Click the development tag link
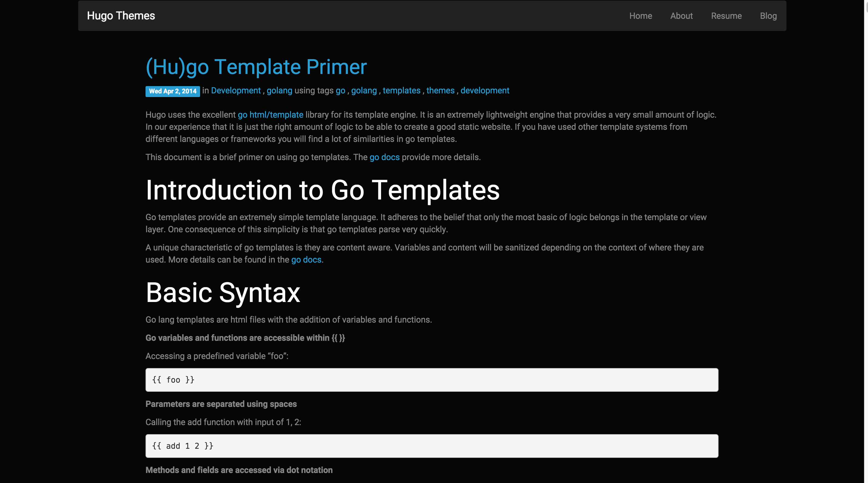This screenshot has width=868, height=483. click(x=484, y=91)
